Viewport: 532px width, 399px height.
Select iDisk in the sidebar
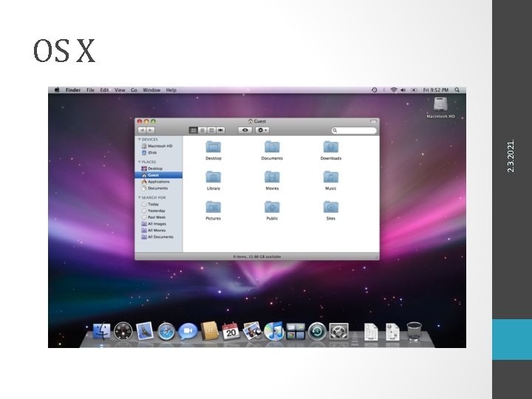pos(159,152)
